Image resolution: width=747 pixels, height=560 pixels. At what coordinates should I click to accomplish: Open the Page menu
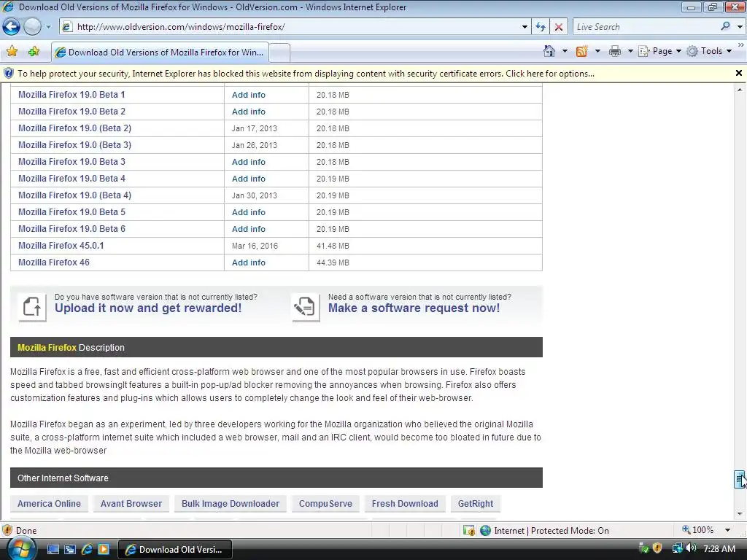660,51
